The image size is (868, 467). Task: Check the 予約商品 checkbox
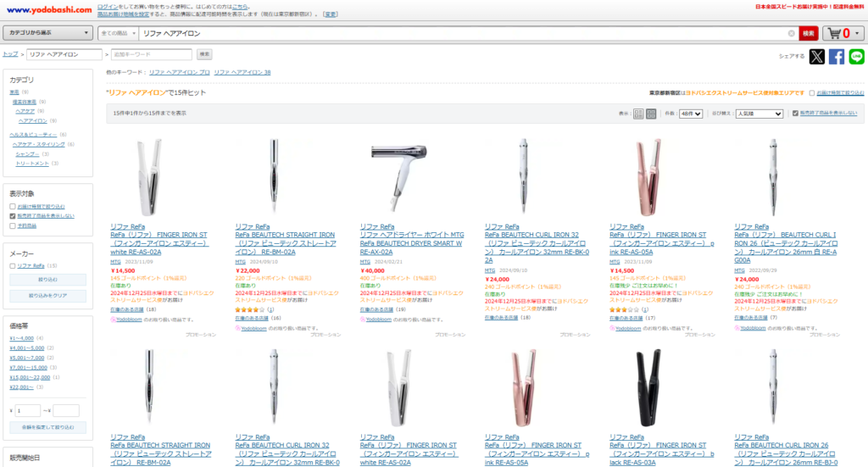pos(12,225)
